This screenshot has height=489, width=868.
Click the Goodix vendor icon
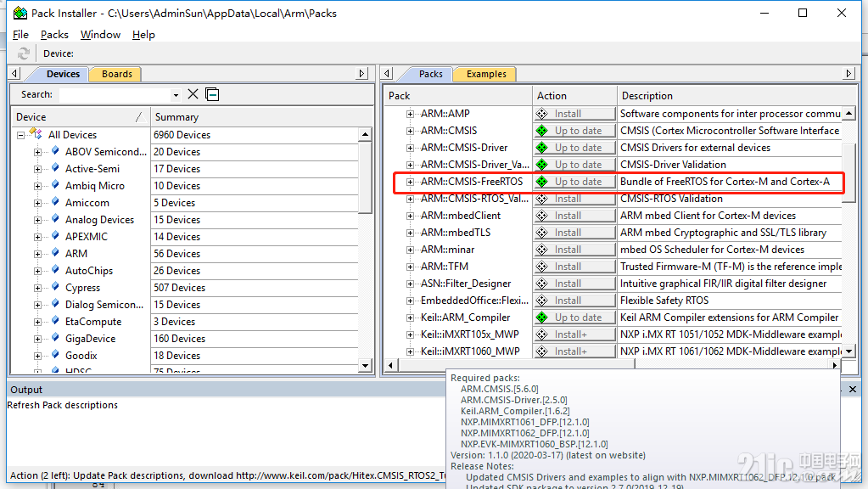coord(55,356)
